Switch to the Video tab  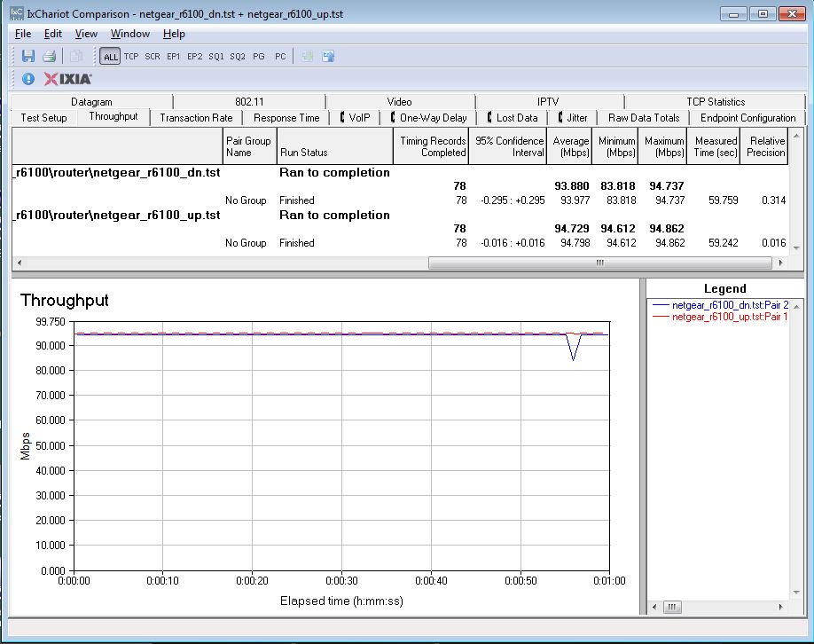pyautogui.click(x=399, y=102)
